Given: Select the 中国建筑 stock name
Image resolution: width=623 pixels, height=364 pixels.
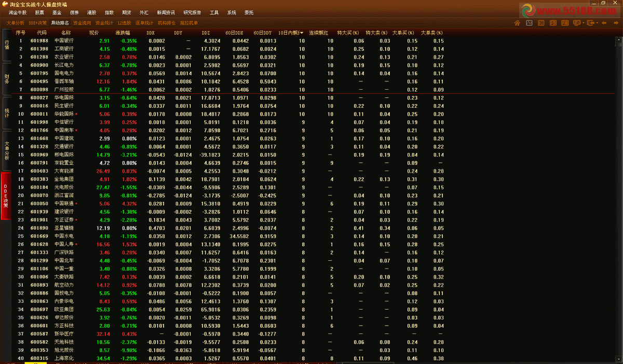Looking at the screenshot, I should (x=64, y=138).
